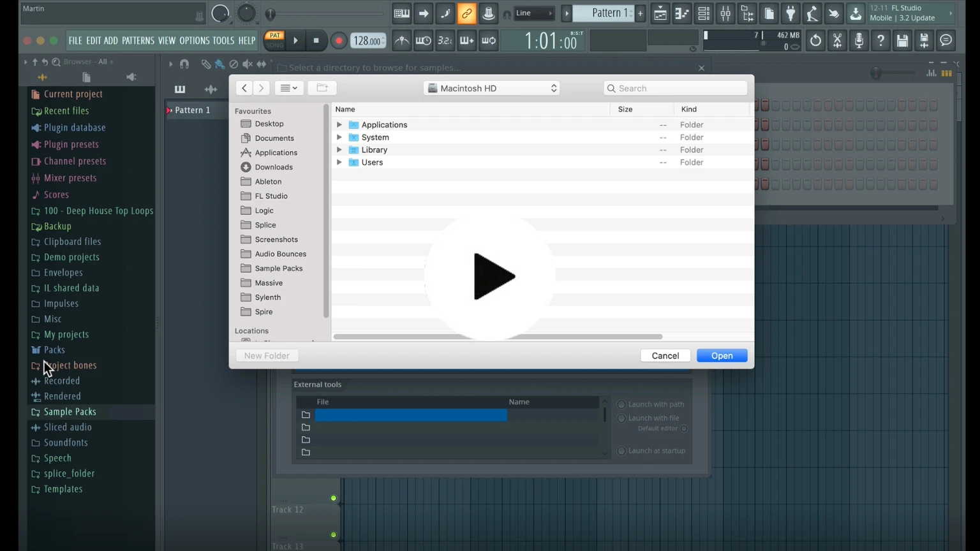
Task: Open the Channel rack view icon
Action: click(x=704, y=13)
